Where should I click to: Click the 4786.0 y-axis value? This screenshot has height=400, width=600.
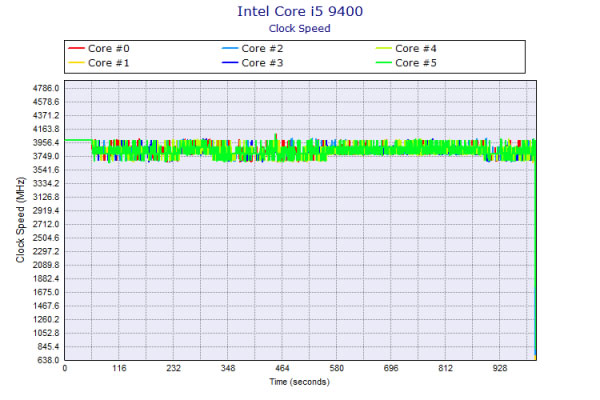click(46, 88)
